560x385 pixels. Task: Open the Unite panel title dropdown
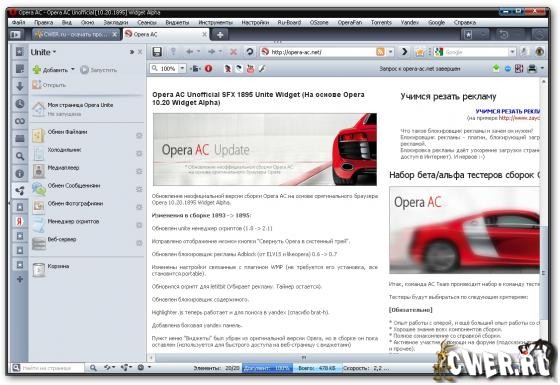click(44, 52)
